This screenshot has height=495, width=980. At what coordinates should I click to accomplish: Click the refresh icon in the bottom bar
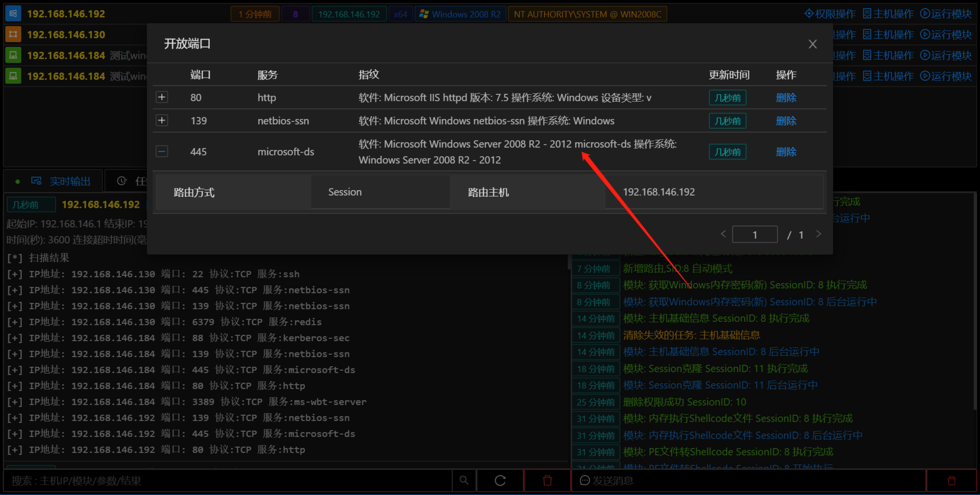(500, 480)
